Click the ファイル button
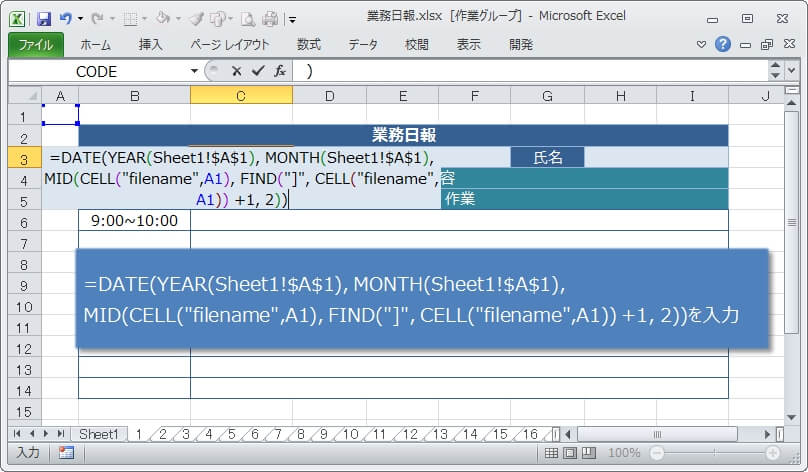Screen dimensions: 808x472 [x=36, y=44]
